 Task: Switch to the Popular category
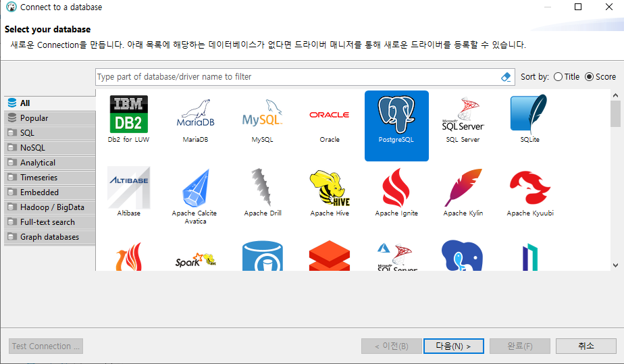(50, 118)
